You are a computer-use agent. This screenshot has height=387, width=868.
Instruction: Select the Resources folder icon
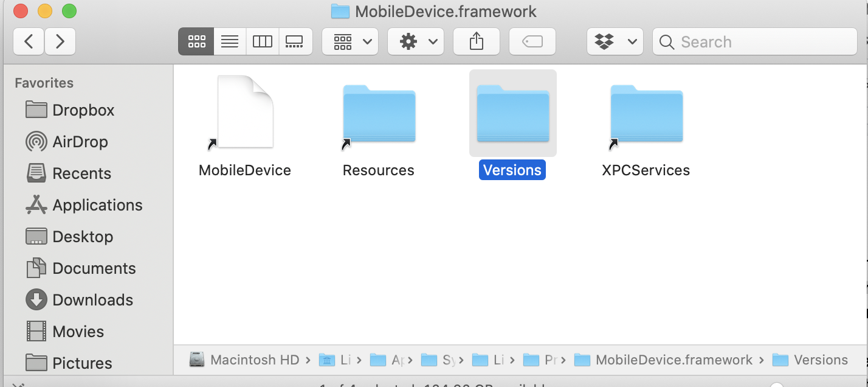tap(379, 113)
